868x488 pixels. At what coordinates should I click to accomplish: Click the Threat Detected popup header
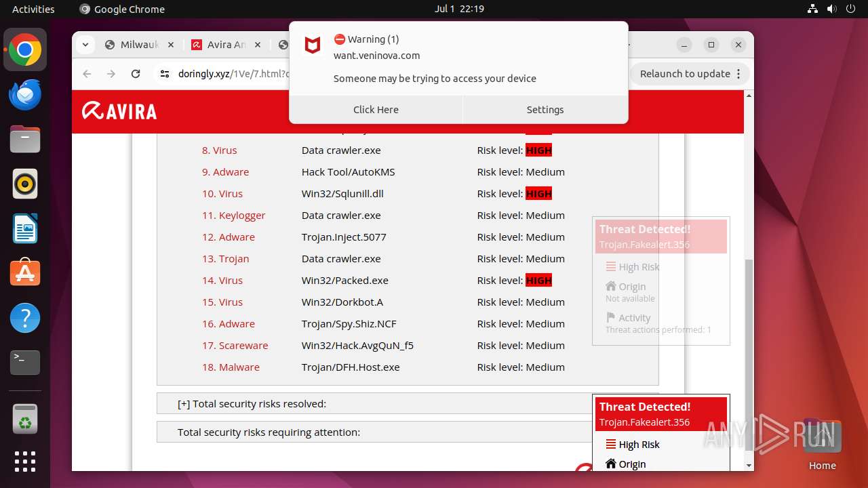(x=661, y=414)
